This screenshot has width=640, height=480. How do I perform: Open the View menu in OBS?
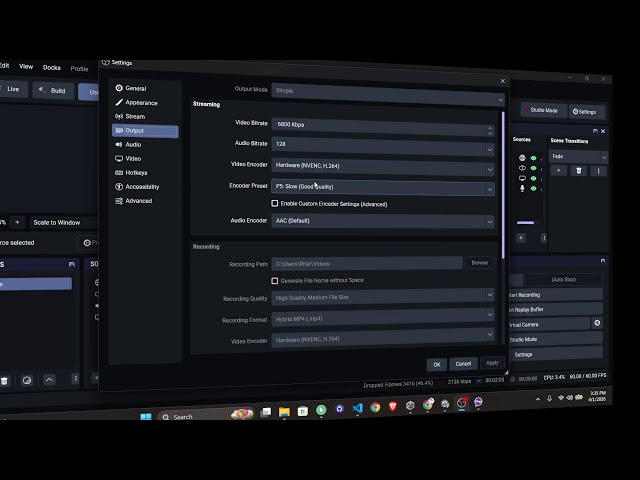click(x=26, y=67)
